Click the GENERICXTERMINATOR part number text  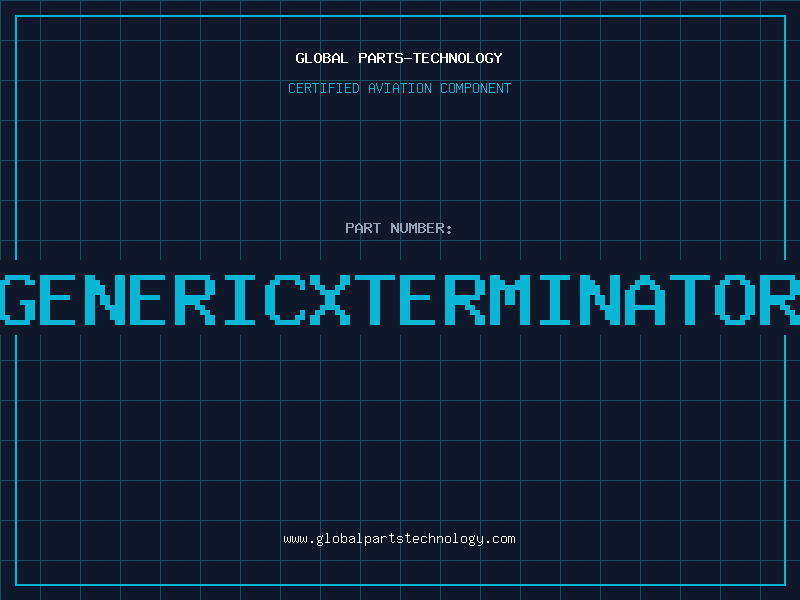[400, 299]
